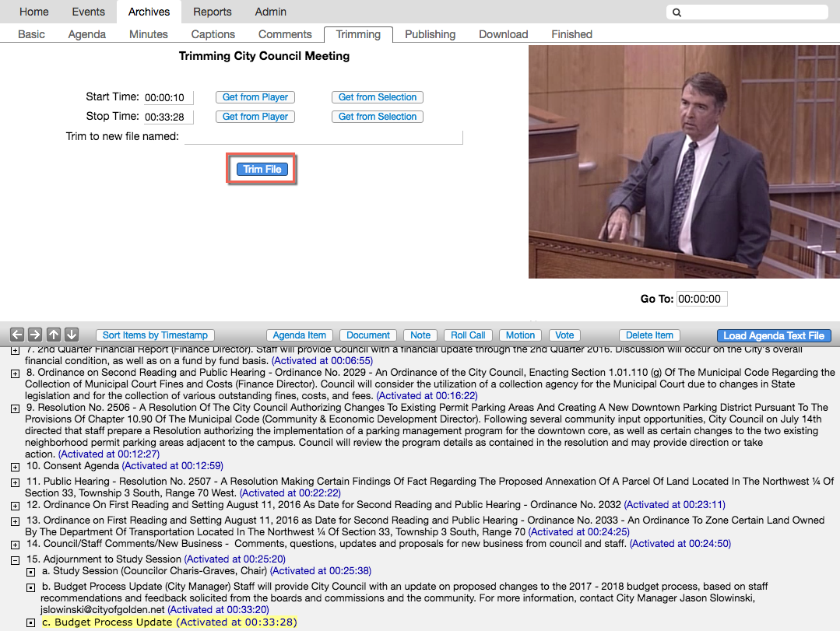Click the search magnifier icon
Screen dimensions: 840x631
(x=677, y=12)
